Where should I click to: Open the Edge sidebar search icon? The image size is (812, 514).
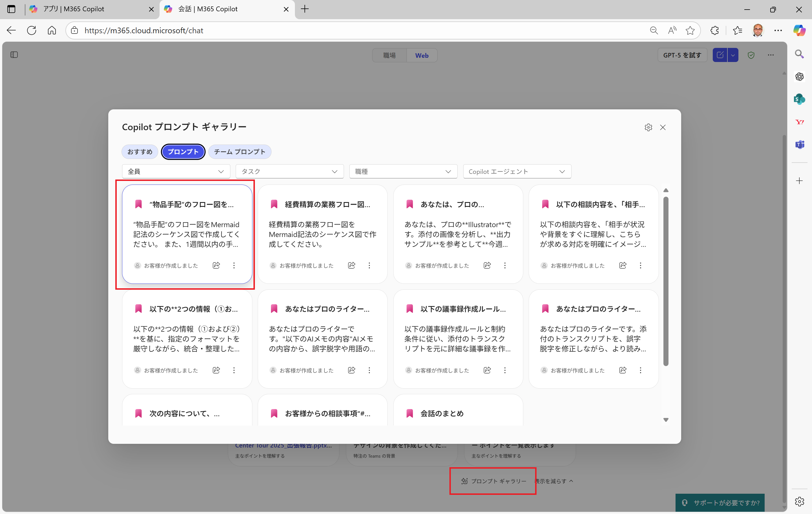point(799,54)
